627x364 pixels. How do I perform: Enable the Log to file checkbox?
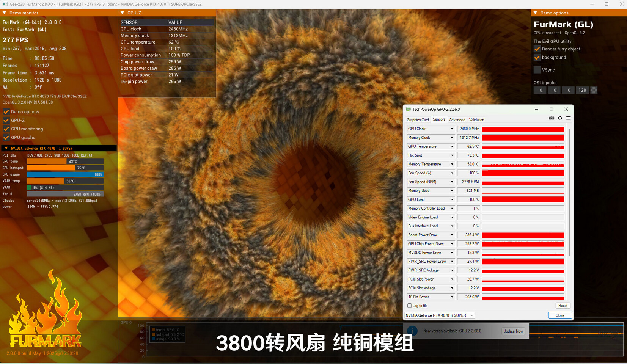[x=410, y=306]
